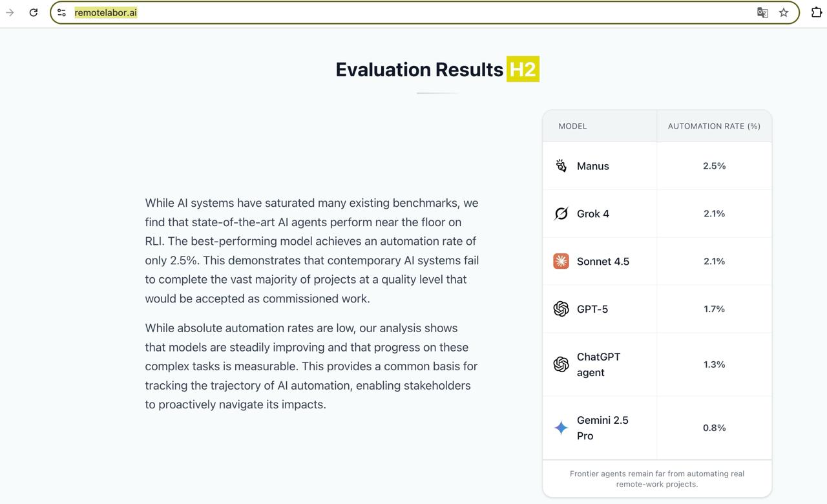This screenshot has height=504, width=827.
Task: Bookmark this page with star icon
Action: [784, 12]
